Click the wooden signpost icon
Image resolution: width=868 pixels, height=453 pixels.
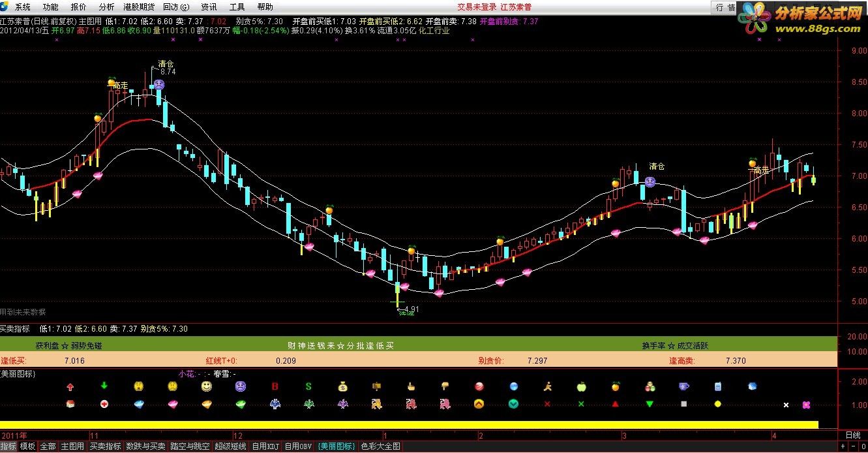[x=377, y=386]
